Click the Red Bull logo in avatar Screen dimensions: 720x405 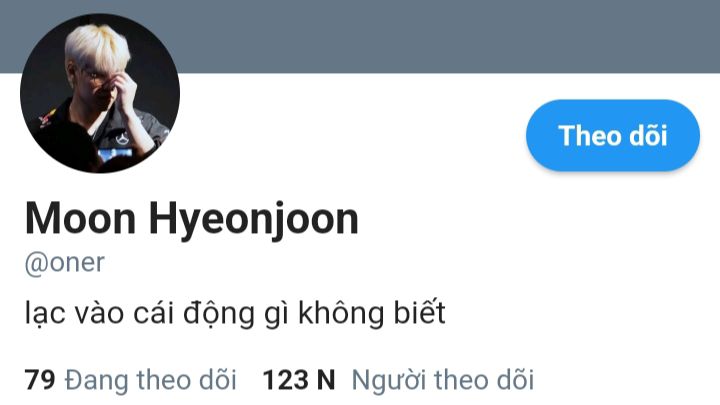47,118
